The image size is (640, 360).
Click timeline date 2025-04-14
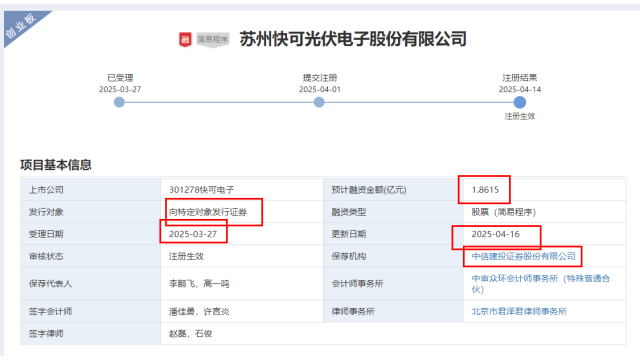tap(520, 89)
